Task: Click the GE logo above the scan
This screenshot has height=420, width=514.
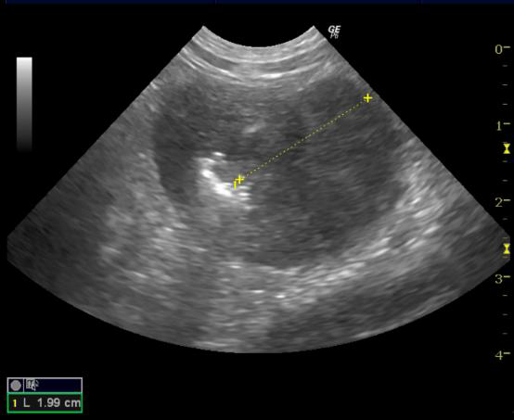Action: 334,30
